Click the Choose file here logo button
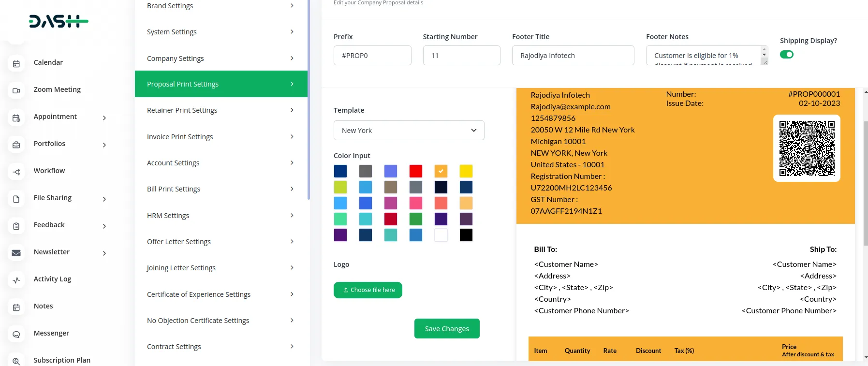This screenshot has height=366, width=868. 368,290
